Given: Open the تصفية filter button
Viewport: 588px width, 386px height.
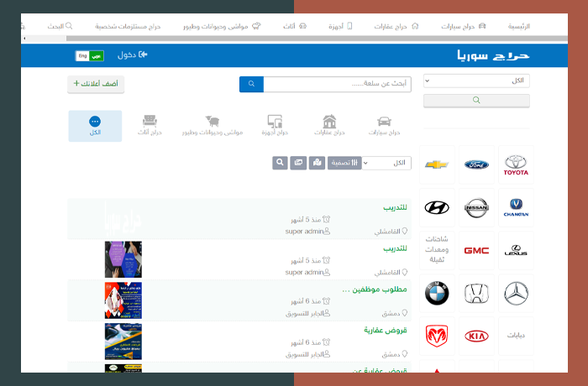Looking at the screenshot, I should click(344, 163).
